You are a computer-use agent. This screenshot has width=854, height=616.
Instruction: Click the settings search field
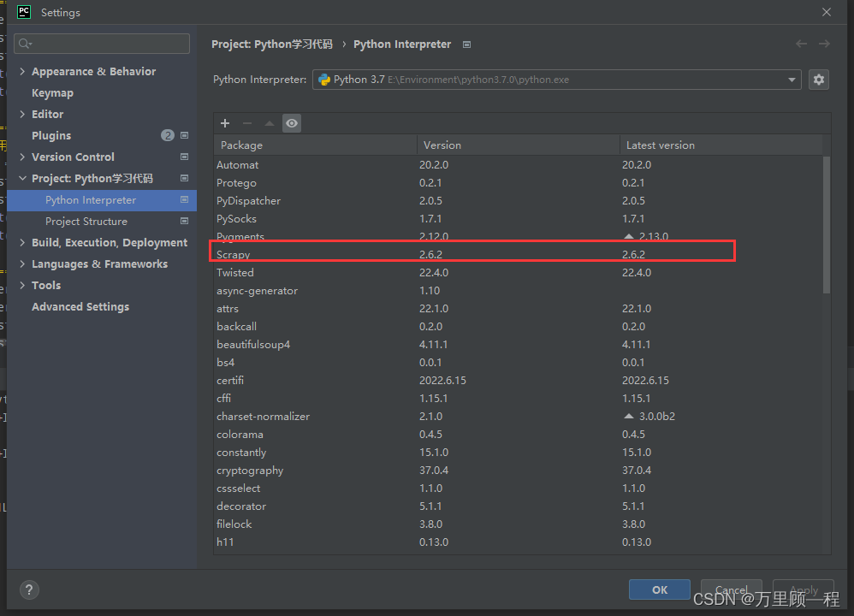[x=102, y=44]
